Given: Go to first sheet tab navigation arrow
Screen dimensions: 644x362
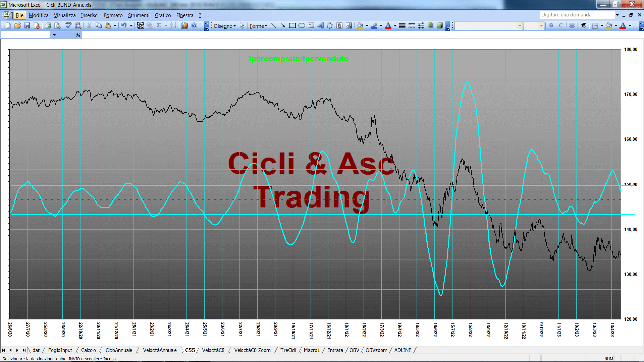Looking at the screenshot, I should (4, 350).
